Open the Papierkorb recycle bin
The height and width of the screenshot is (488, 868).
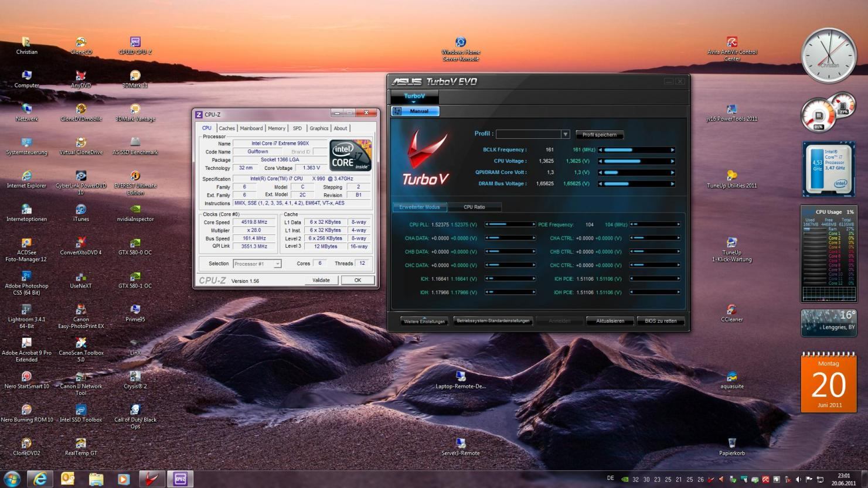[x=732, y=446]
